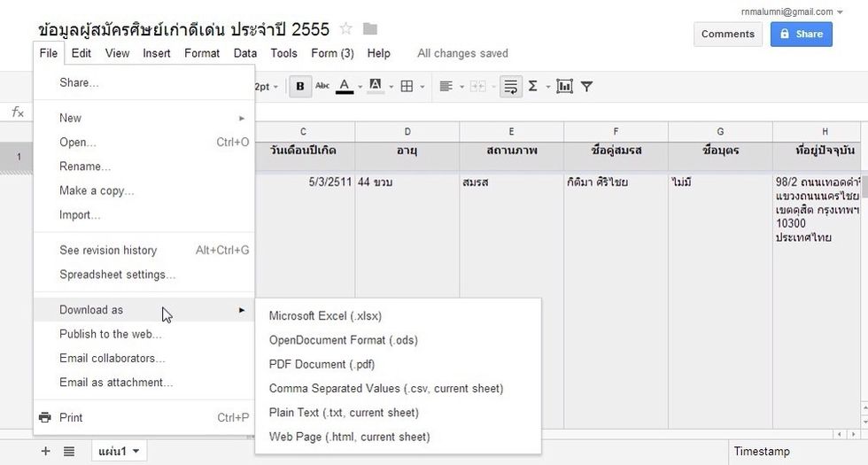The width and height of the screenshot is (868, 465).
Task: Select Open... in File menu
Action: pyautogui.click(x=143, y=143)
